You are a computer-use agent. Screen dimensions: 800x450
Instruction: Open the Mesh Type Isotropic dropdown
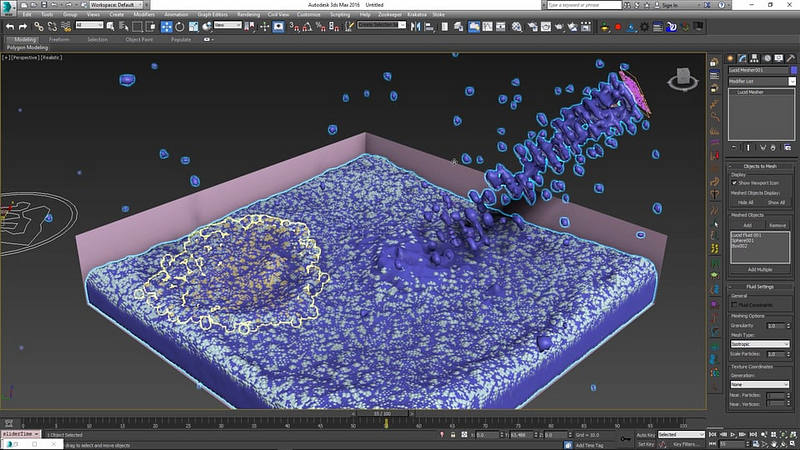(x=760, y=344)
